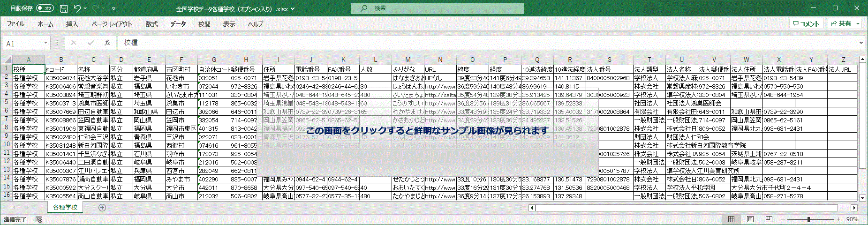Open the ホーム ribbon tab
The image size is (868, 225).
pos(45,24)
